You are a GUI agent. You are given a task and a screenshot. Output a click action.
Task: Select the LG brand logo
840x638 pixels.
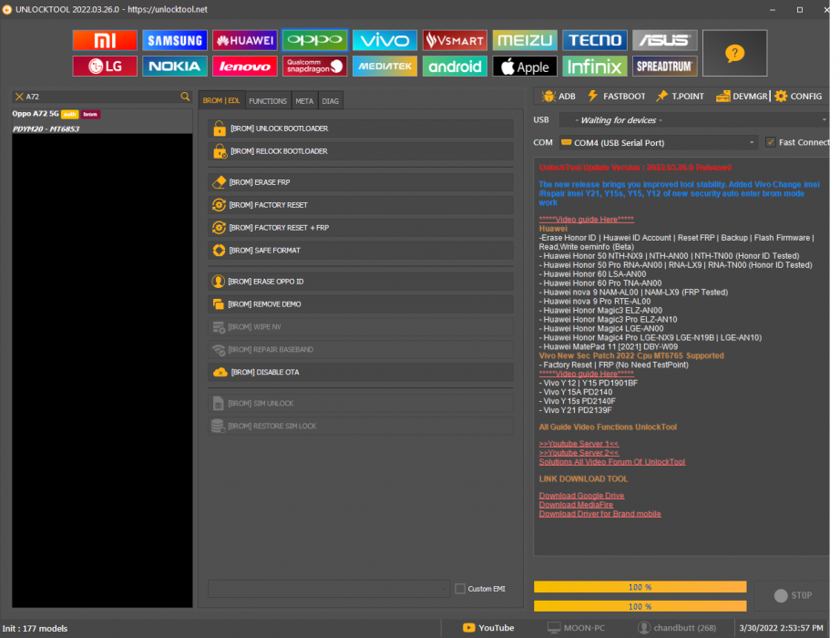[x=105, y=66]
